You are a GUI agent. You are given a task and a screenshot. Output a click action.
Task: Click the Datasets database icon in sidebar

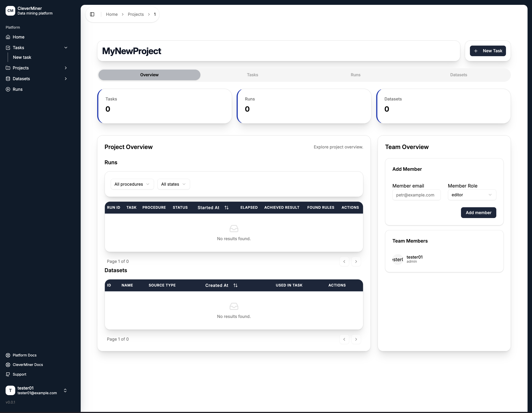point(8,79)
